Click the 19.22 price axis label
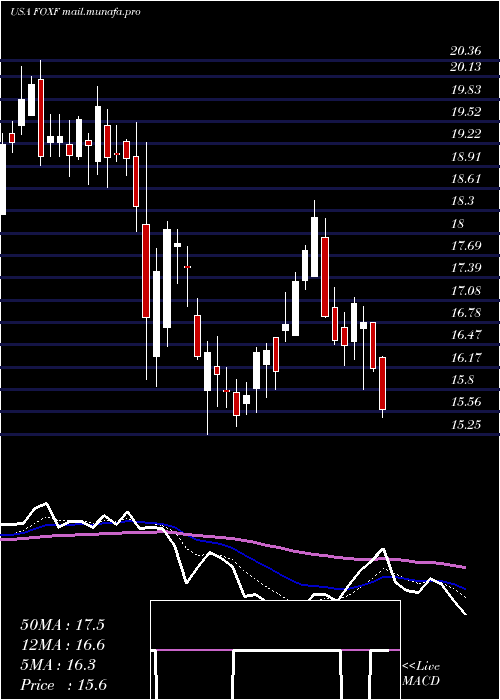The height and width of the screenshot is (700, 500). [466, 134]
